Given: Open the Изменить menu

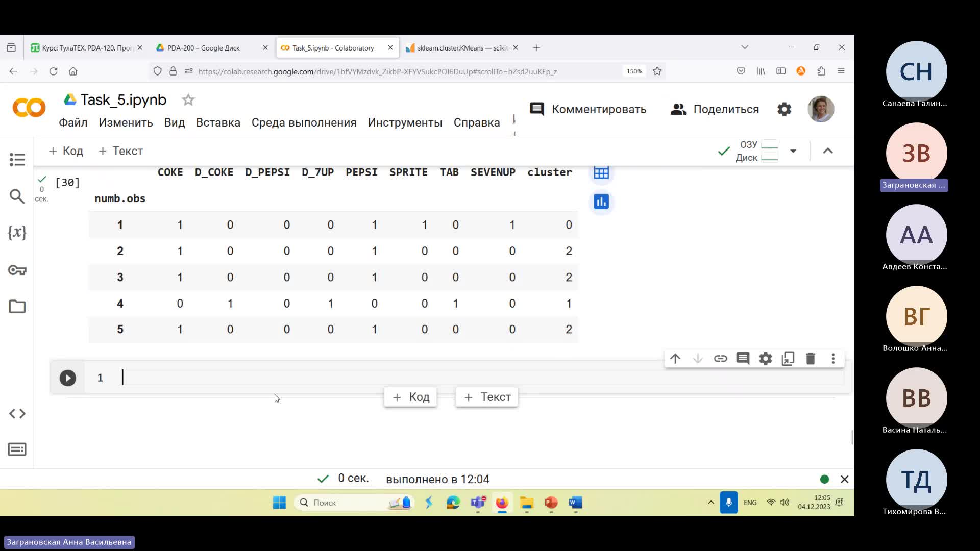Looking at the screenshot, I should [126, 123].
